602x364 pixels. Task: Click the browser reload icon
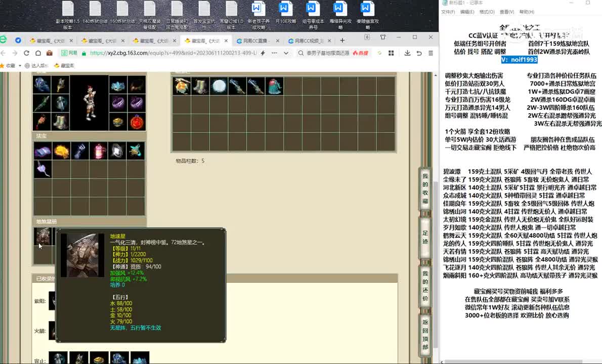click(x=26, y=53)
